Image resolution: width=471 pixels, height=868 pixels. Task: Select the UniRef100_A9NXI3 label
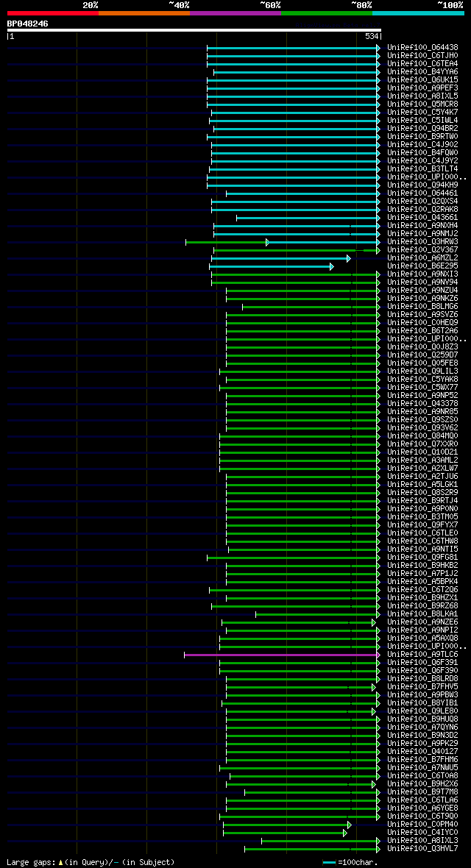click(422, 274)
